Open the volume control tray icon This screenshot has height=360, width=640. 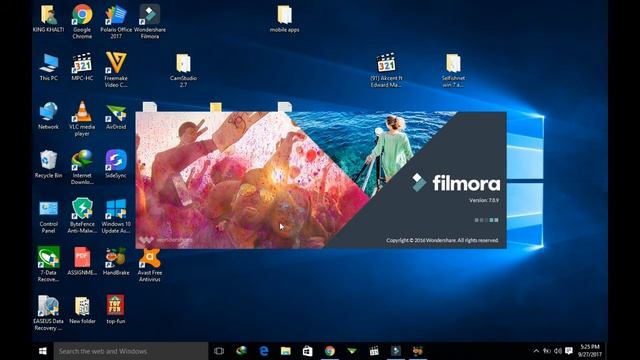tap(558, 351)
